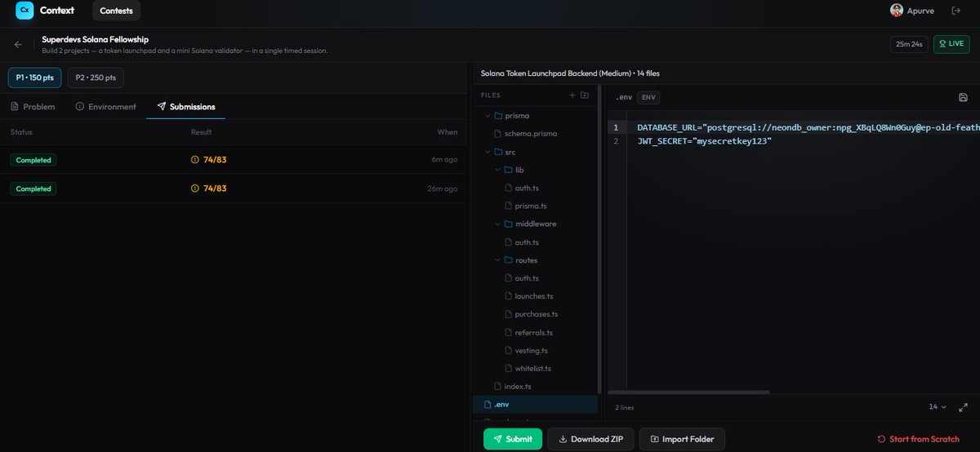Click the warning icon beside the first 74/83
Viewport: 980px width, 452px height.
194,160
